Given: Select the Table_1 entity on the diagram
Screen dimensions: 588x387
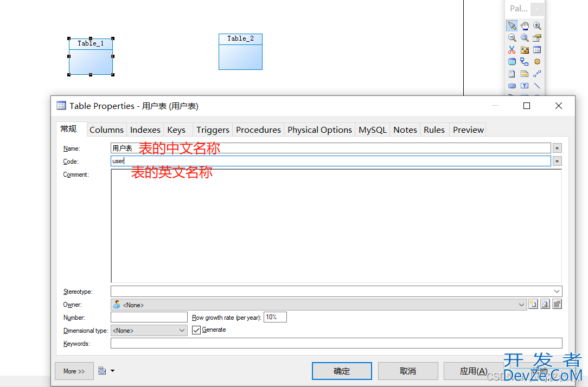Looking at the screenshot, I should click(91, 56).
